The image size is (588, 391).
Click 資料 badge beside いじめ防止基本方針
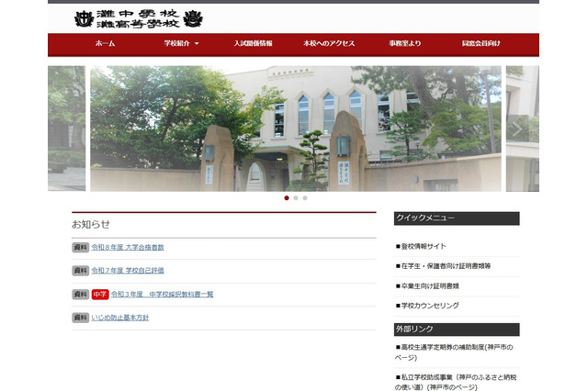point(80,318)
